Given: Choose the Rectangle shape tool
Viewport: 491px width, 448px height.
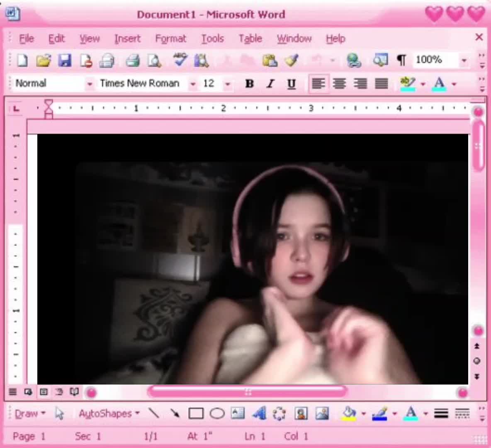Looking at the screenshot, I should point(196,413).
